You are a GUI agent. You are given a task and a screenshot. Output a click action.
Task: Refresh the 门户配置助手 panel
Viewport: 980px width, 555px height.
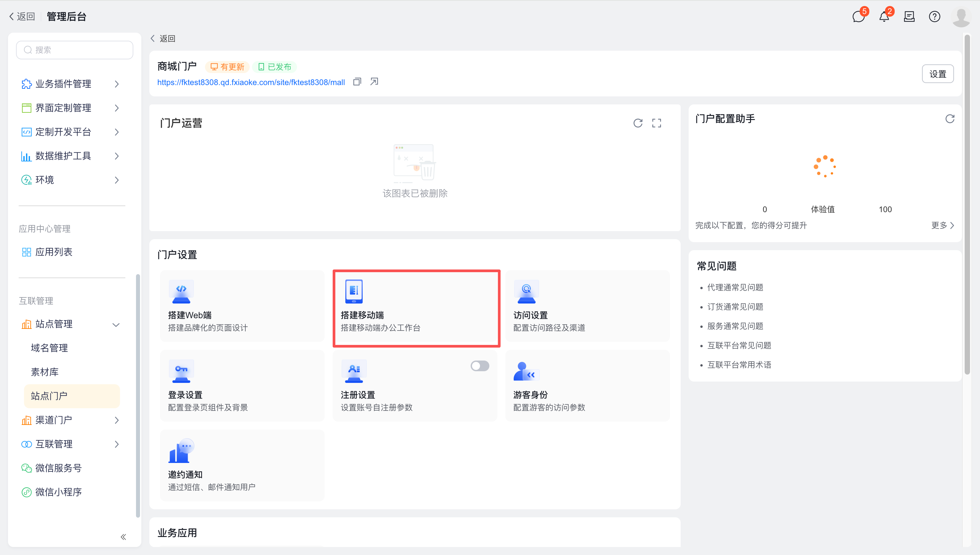tap(950, 119)
